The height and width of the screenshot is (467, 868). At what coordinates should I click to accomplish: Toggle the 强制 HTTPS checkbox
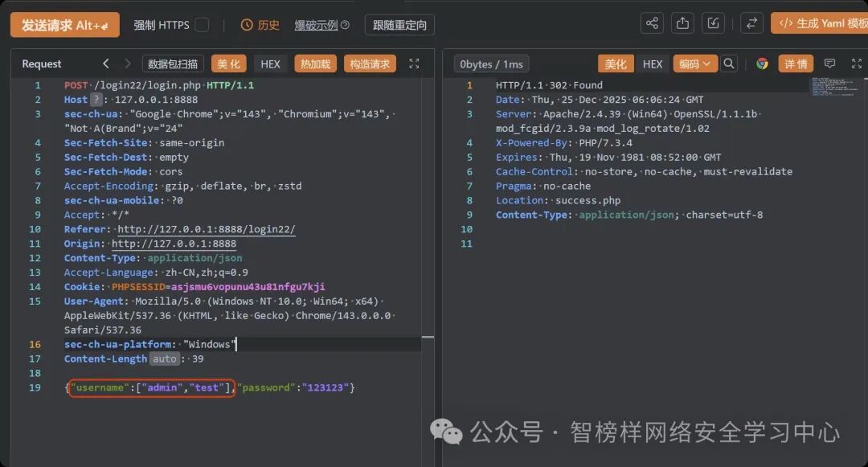pos(202,25)
